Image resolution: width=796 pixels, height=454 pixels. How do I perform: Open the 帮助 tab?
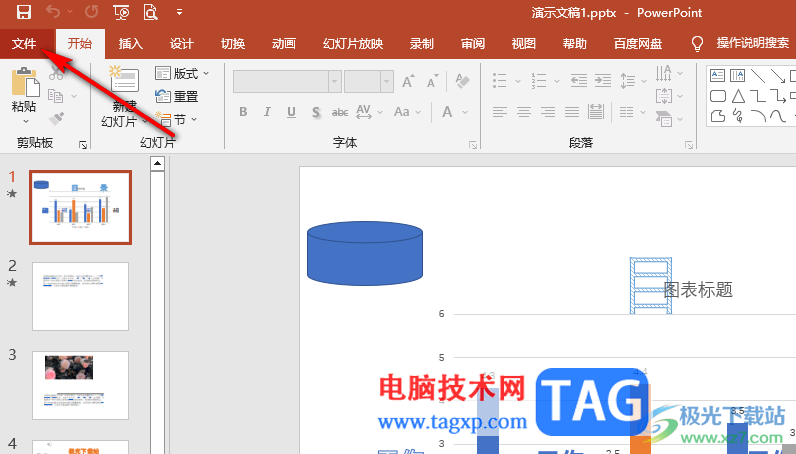pos(575,44)
